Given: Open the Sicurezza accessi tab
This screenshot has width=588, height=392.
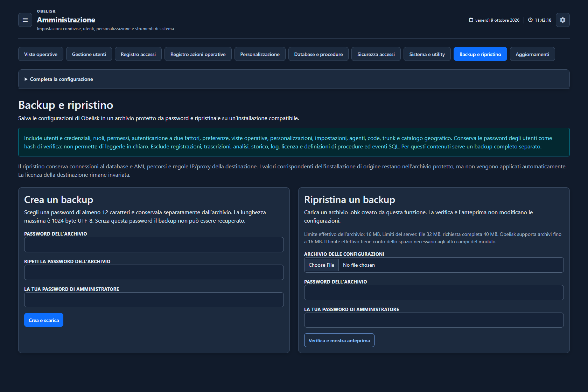Looking at the screenshot, I should pos(376,54).
